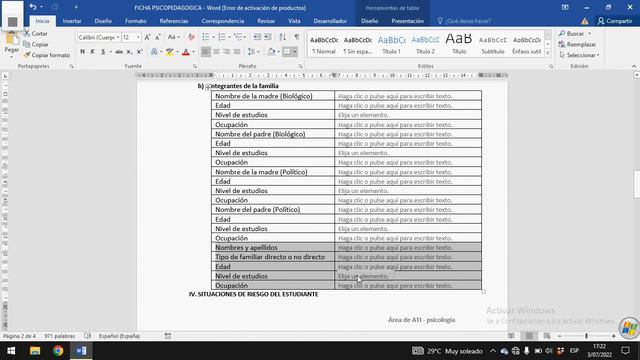The width and height of the screenshot is (640, 360).
Task: Toggle italic K formatting
Action: pyautogui.click(x=93, y=52)
